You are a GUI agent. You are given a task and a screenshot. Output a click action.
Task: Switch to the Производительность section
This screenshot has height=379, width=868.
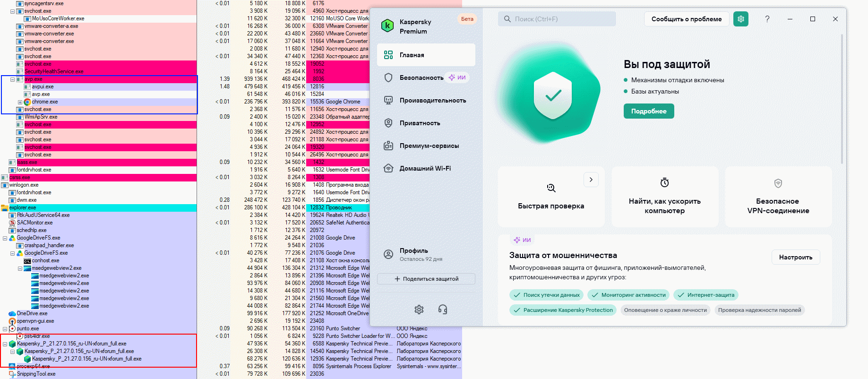[426, 100]
